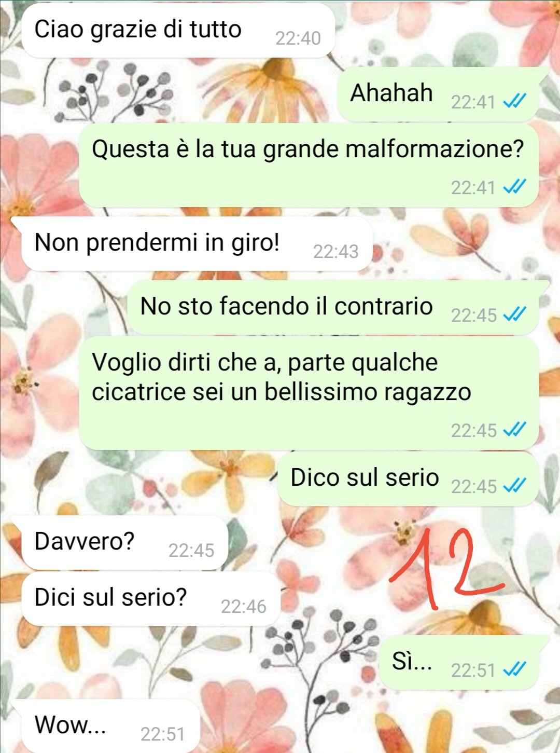Click read ticks on the 'cicatrice' message

[x=515, y=430]
